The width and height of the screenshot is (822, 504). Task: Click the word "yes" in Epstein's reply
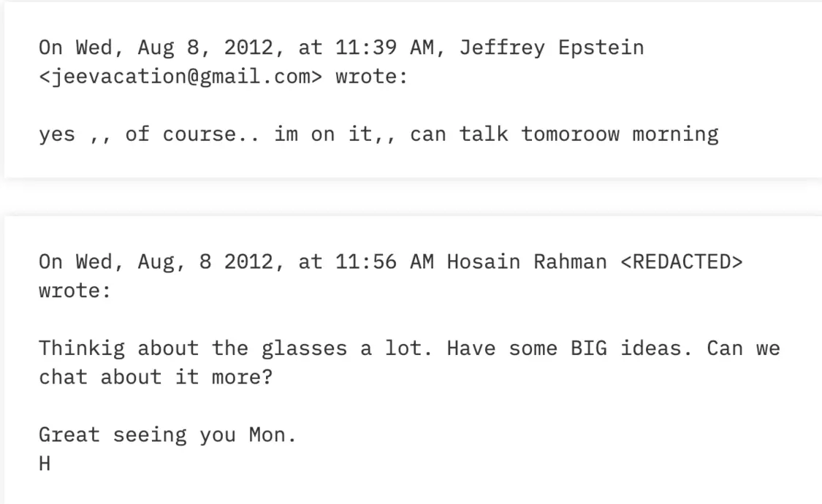point(57,134)
